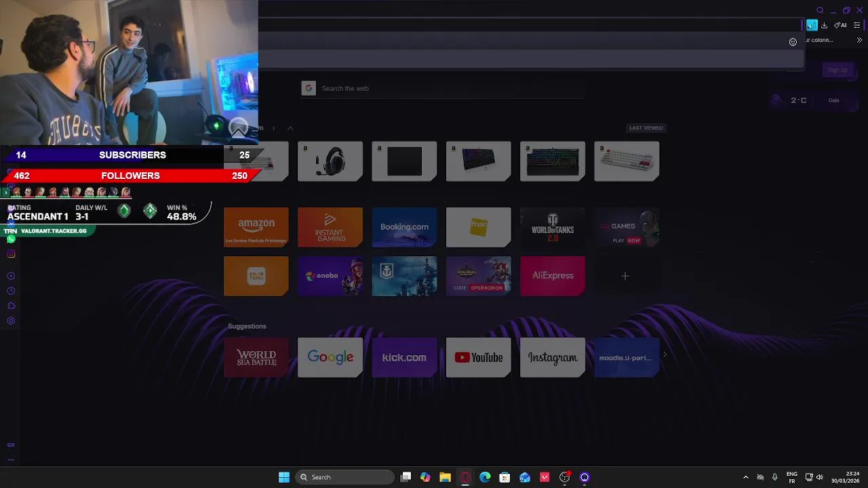Open ENG FR language switcher
The image size is (868, 488).
792,477
